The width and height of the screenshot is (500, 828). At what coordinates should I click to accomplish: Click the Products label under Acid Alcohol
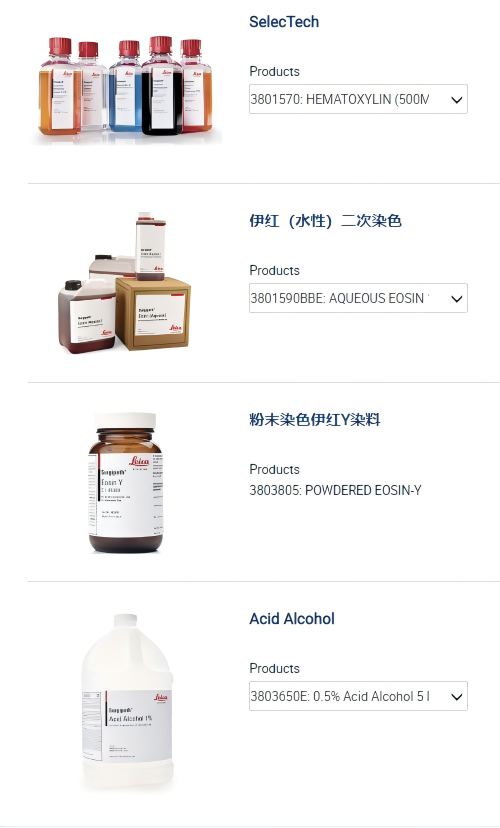click(275, 668)
